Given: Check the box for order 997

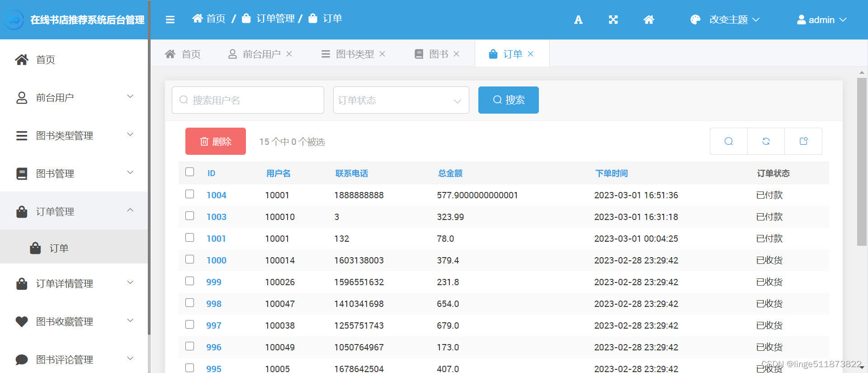Looking at the screenshot, I should pos(190,325).
